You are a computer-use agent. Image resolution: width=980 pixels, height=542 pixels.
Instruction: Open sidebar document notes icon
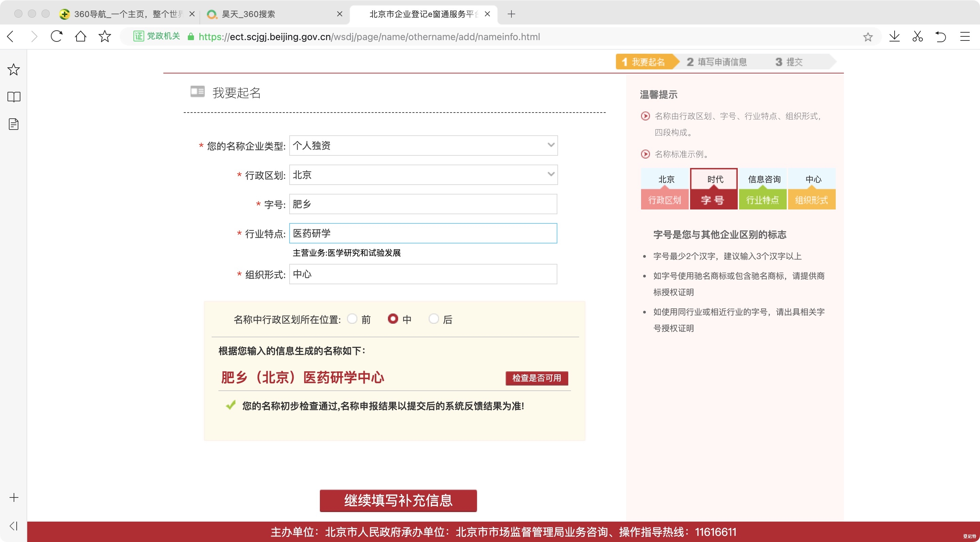pos(14,124)
